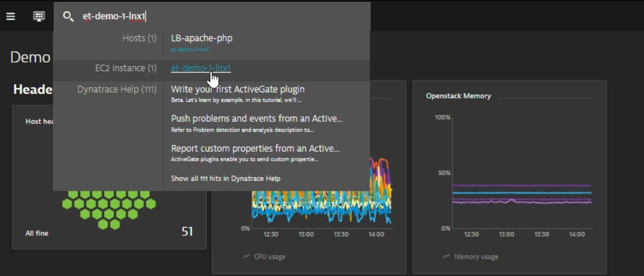The image size is (644, 276).
Task: Click the dashboard monitor icon
Action: [39, 16]
